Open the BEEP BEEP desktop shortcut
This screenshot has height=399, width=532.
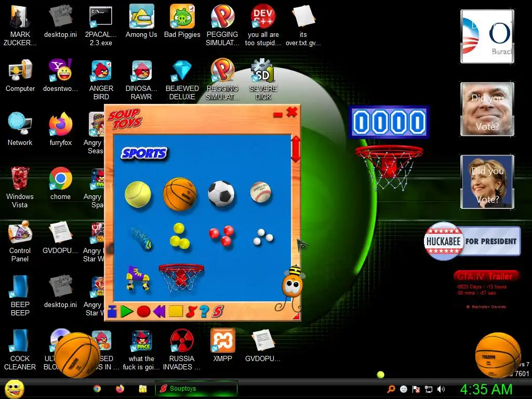coord(20,295)
